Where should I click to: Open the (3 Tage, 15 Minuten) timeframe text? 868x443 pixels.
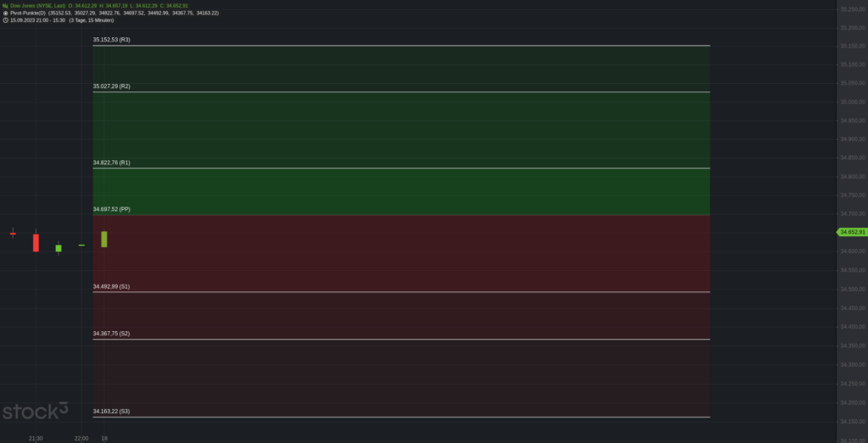coord(92,20)
